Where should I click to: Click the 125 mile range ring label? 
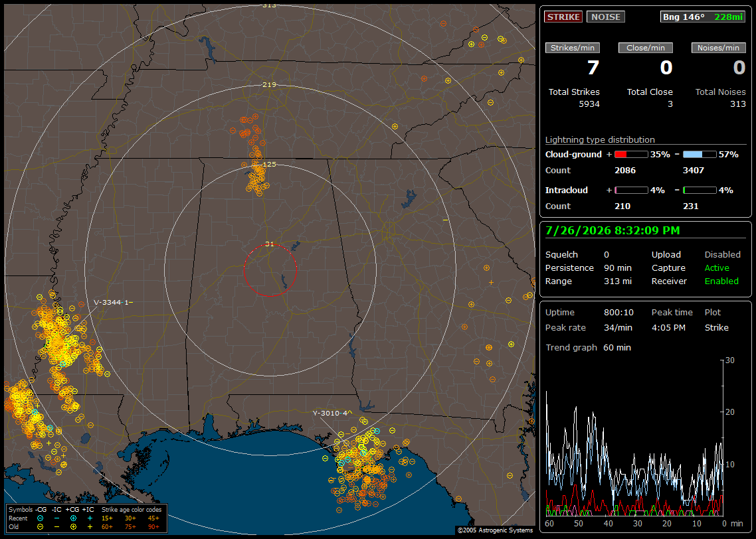(270, 164)
